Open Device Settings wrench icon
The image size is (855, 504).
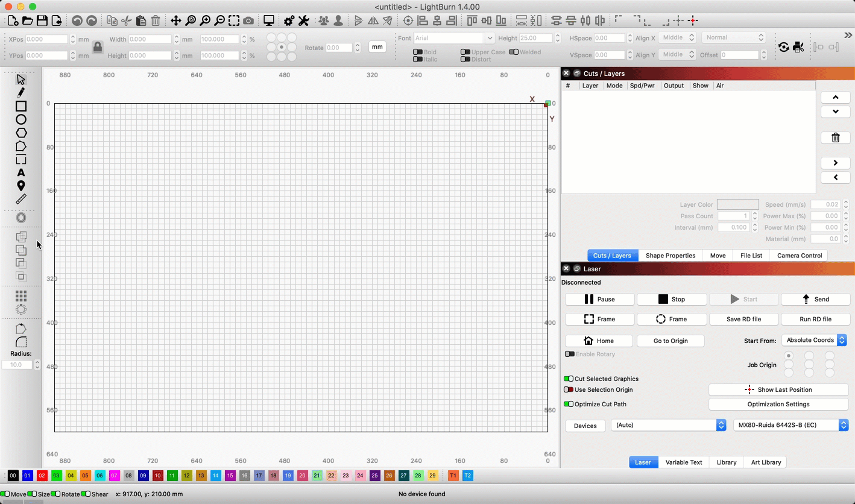304,20
